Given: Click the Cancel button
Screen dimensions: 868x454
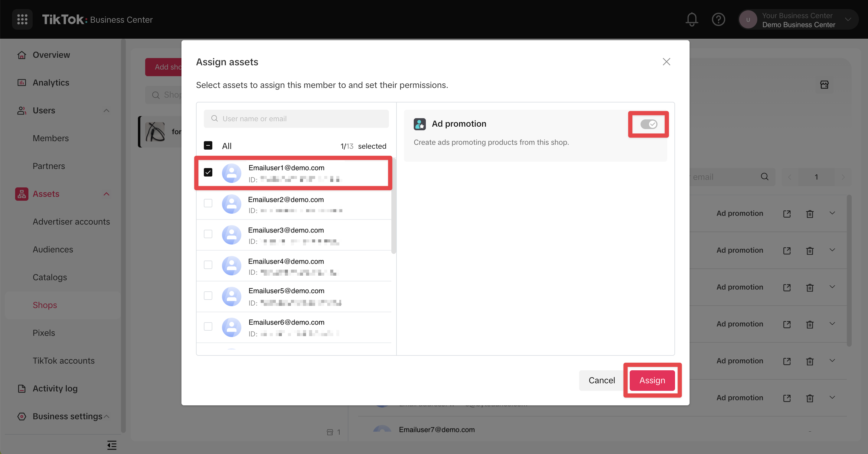Looking at the screenshot, I should pyautogui.click(x=602, y=380).
